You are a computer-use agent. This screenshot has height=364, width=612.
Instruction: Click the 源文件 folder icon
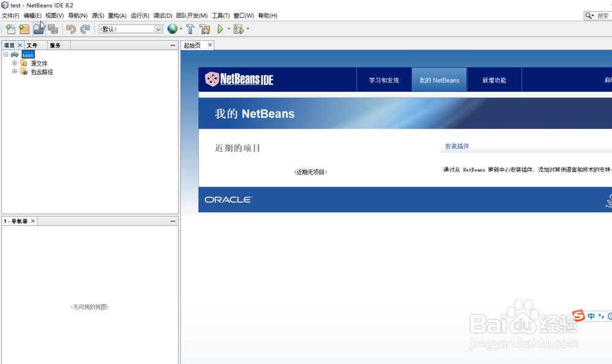click(24, 63)
